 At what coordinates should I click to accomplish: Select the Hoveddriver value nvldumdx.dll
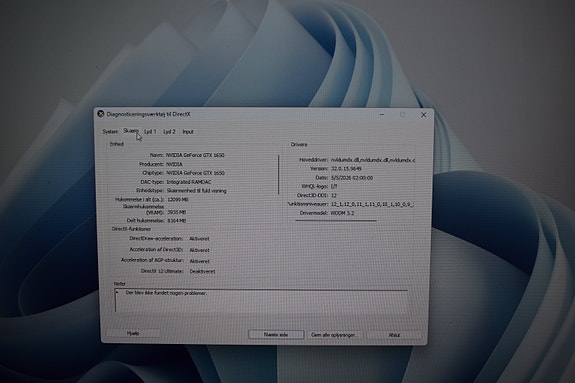click(x=373, y=160)
